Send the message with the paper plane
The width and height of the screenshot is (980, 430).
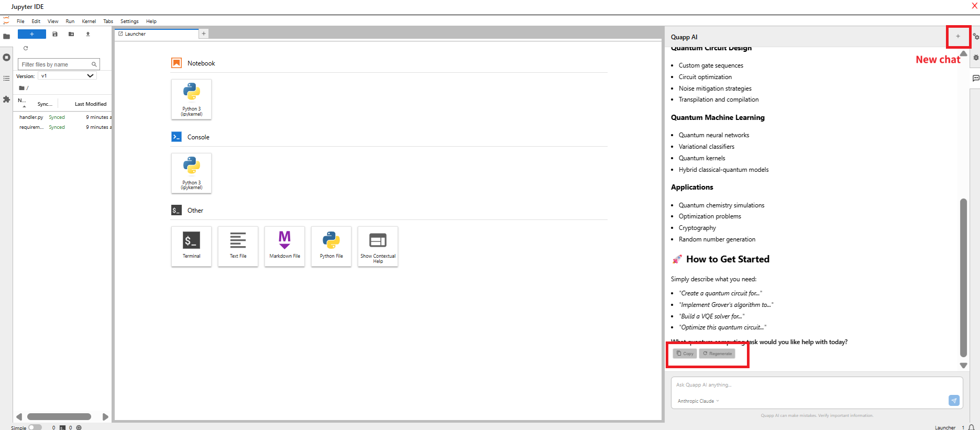click(x=954, y=401)
